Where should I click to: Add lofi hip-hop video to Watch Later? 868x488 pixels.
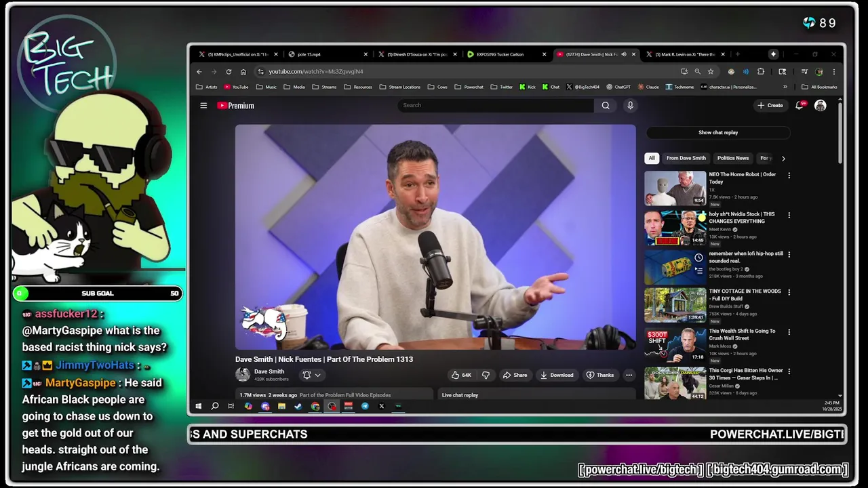click(698, 258)
